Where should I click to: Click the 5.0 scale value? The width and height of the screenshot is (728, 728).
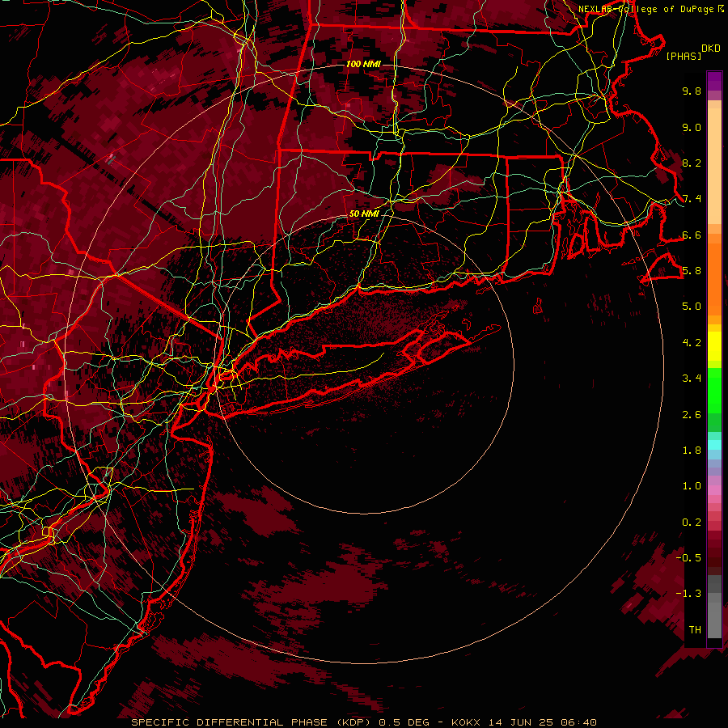(692, 307)
